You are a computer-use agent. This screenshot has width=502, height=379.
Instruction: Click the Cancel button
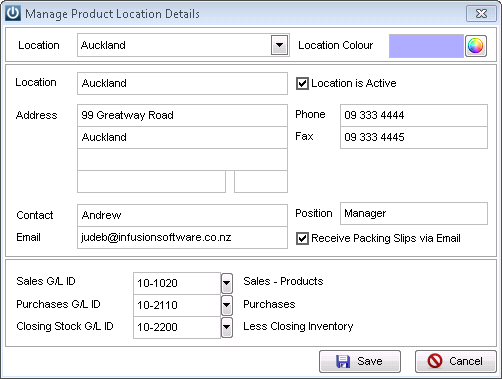tap(456, 361)
